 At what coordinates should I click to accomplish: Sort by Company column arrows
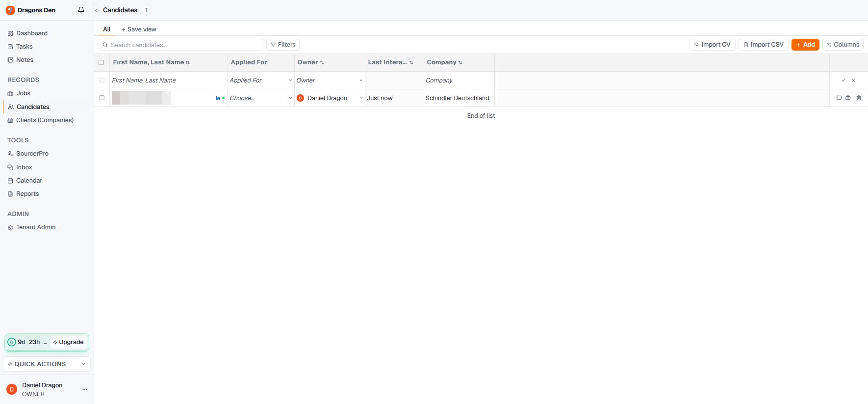click(460, 62)
